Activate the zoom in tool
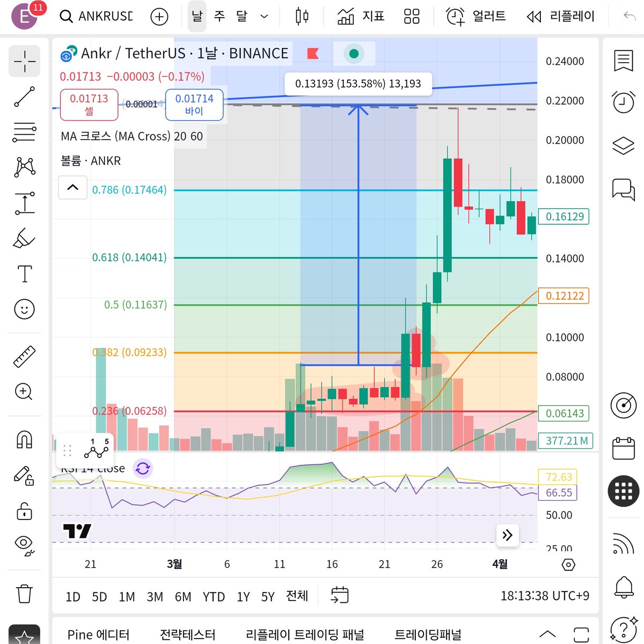Screen dimensions: 644x644 (x=25, y=392)
